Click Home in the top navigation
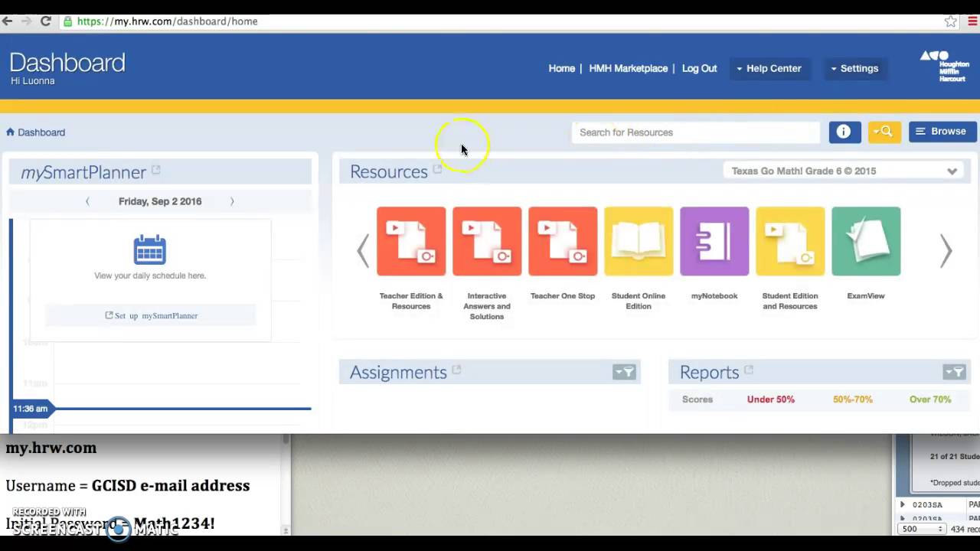The image size is (980, 551). [561, 68]
